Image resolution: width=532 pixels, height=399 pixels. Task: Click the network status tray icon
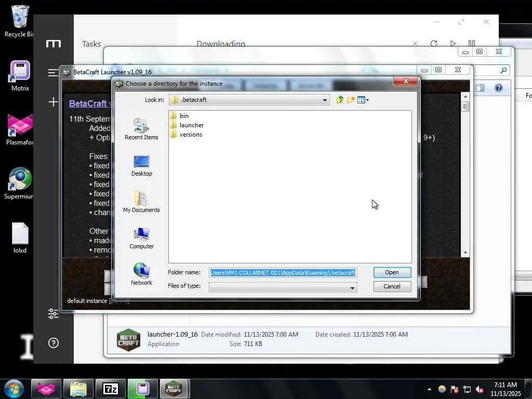[467, 389]
